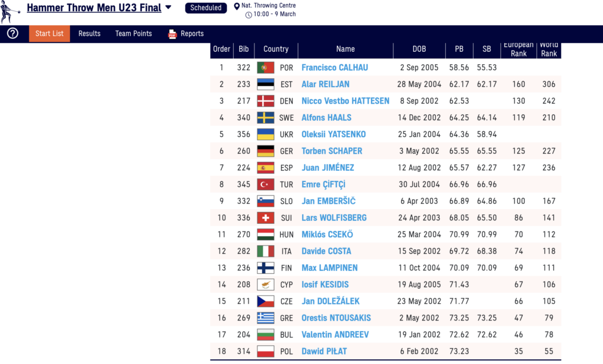
Task: Click the Switzerland flag icon
Action: (266, 218)
